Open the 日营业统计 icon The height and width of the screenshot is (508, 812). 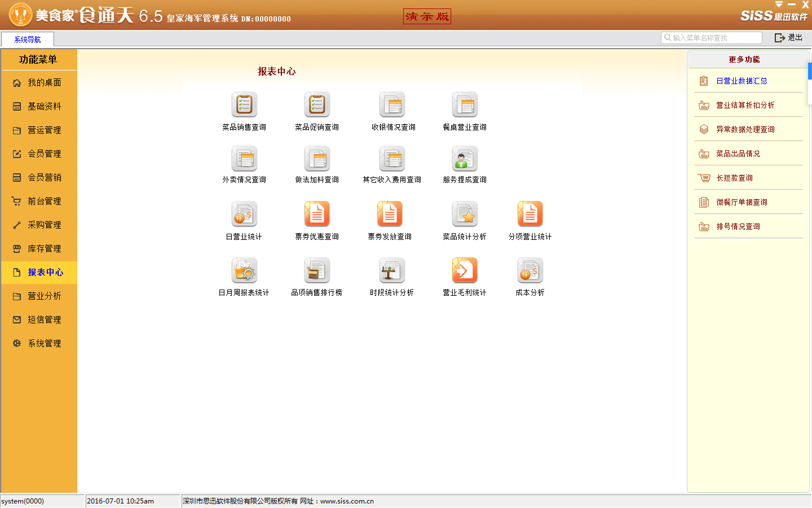click(x=244, y=214)
